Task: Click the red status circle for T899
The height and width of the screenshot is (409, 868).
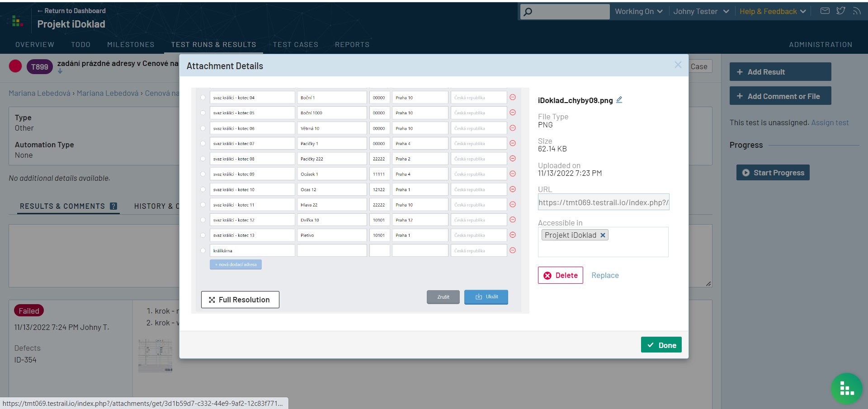Action: [15, 66]
